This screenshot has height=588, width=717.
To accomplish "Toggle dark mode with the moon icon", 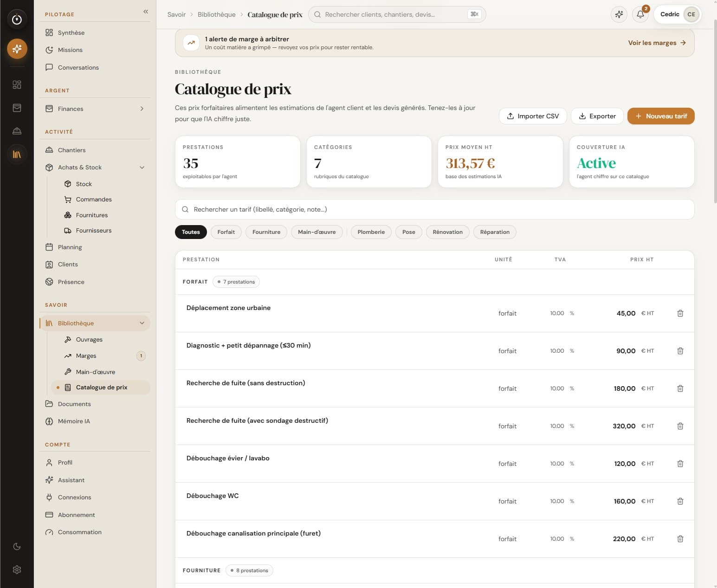I will point(17,546).
